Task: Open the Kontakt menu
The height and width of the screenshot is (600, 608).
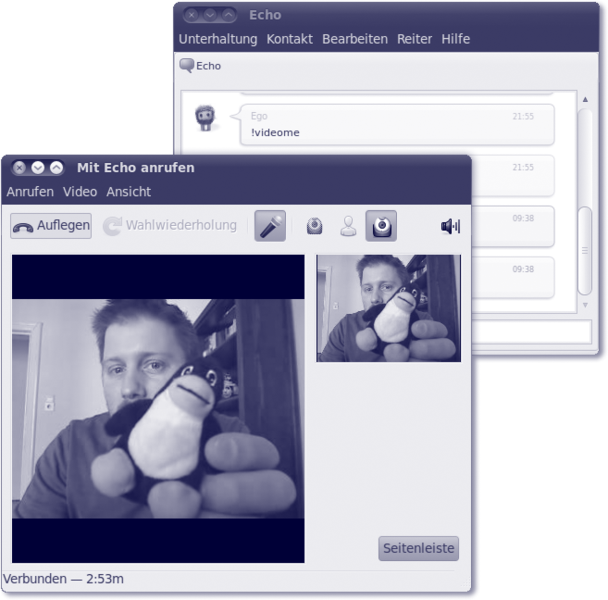Action: point(289,39)
